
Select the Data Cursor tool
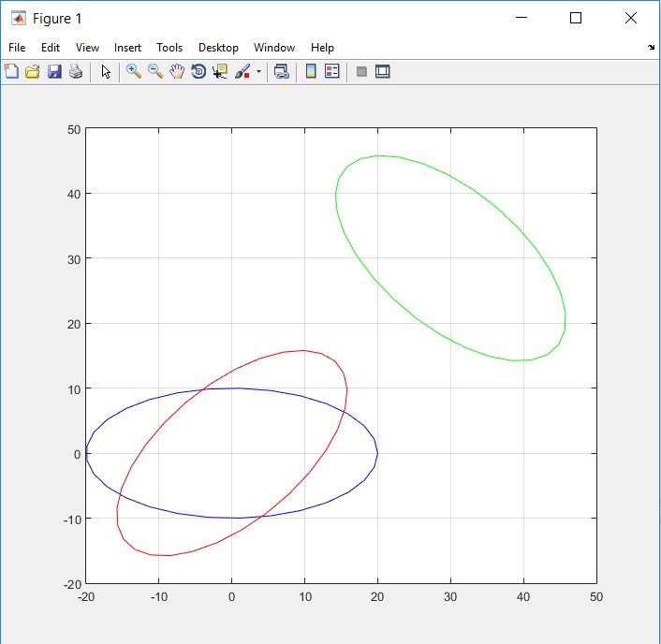(220, 71)
